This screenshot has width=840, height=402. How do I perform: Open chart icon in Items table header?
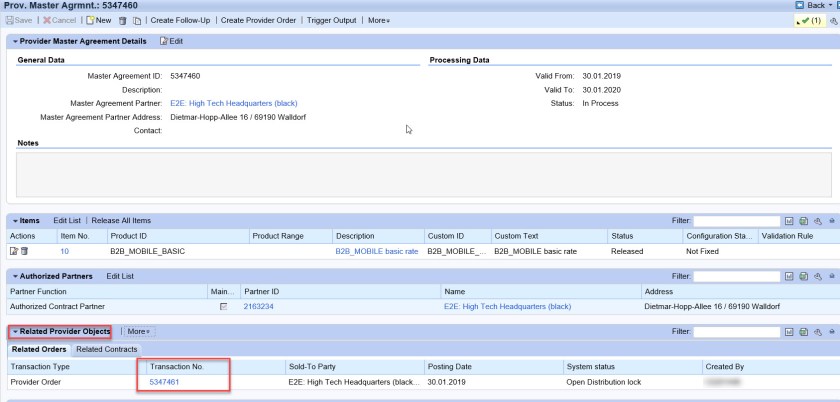point(789,220)
